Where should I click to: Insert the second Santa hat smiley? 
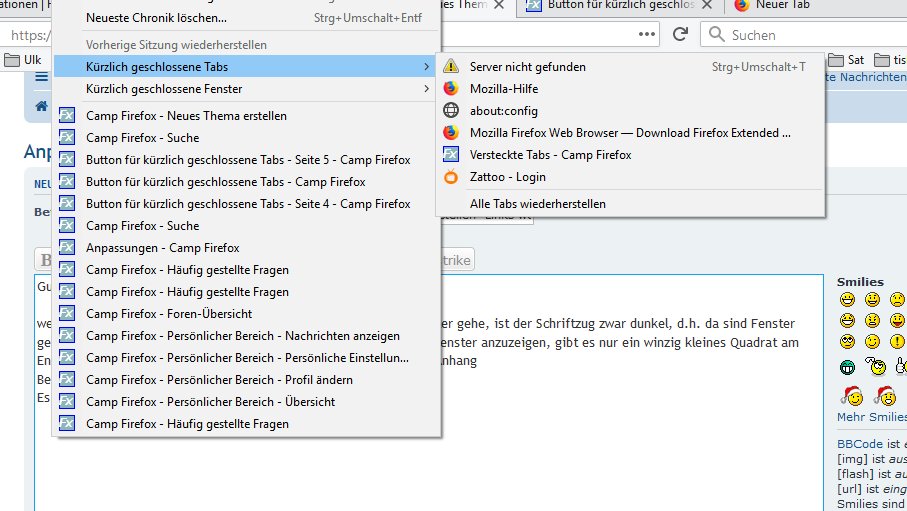pos(886,395)
